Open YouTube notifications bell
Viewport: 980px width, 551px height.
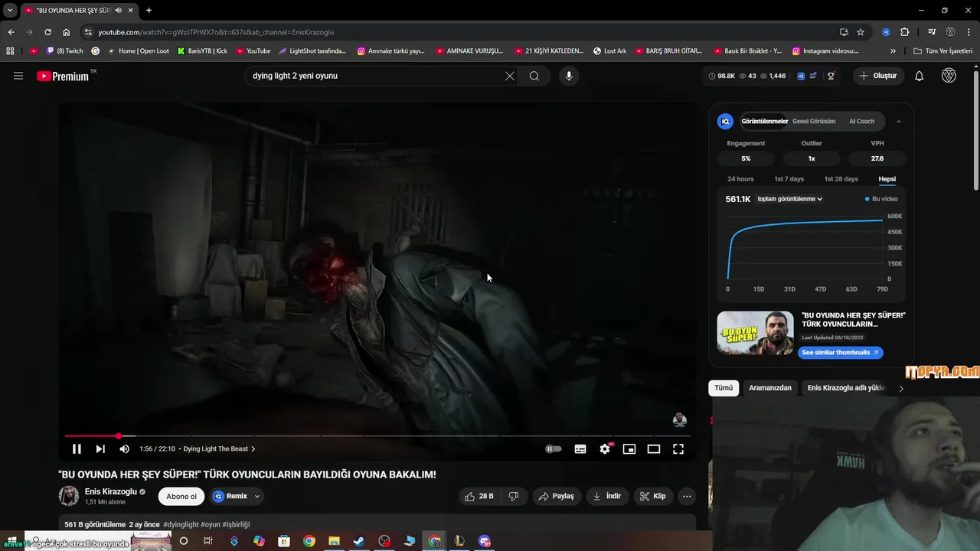920,76
